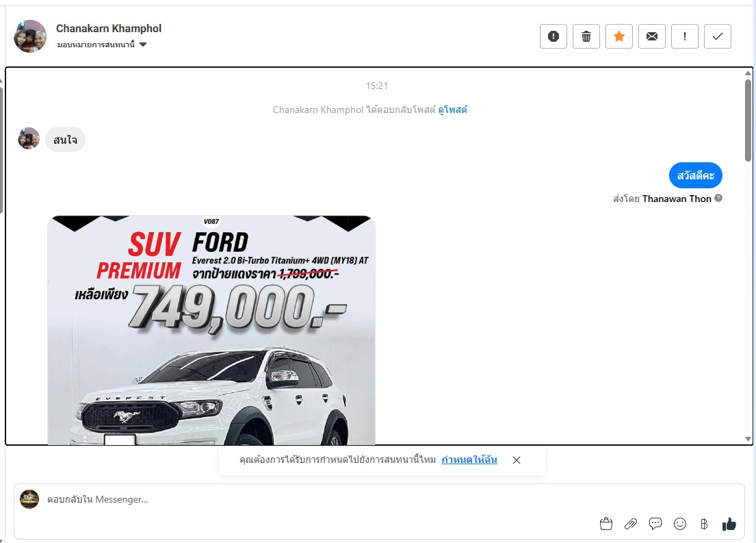Open the shopping bag products icon

pyautogui.click(x=606, y=524)
